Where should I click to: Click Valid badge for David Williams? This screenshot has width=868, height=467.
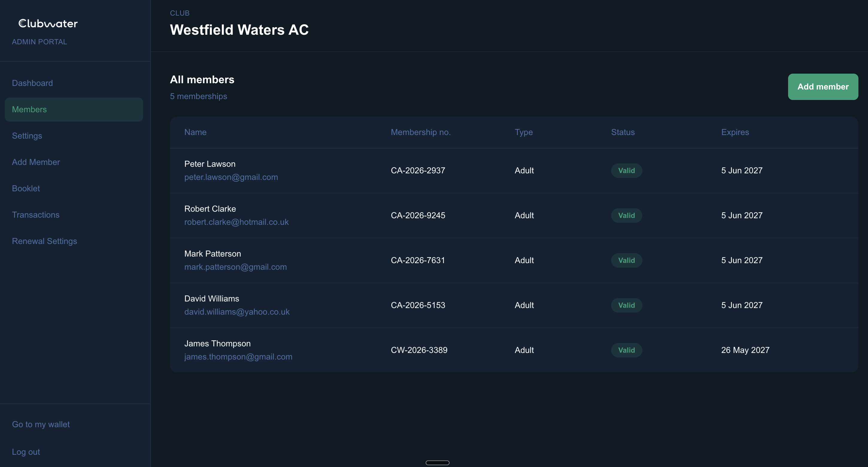pyautogui.click(x=626, y=305)
